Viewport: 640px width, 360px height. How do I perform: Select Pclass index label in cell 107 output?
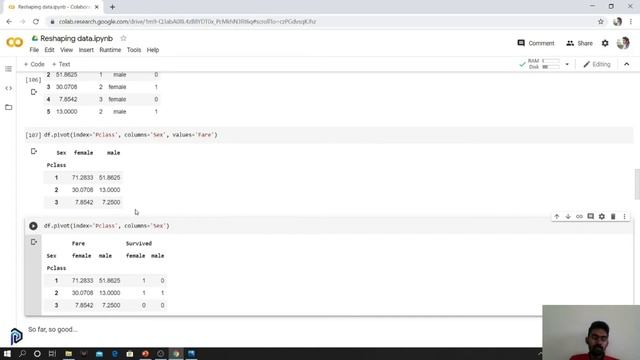56,165
